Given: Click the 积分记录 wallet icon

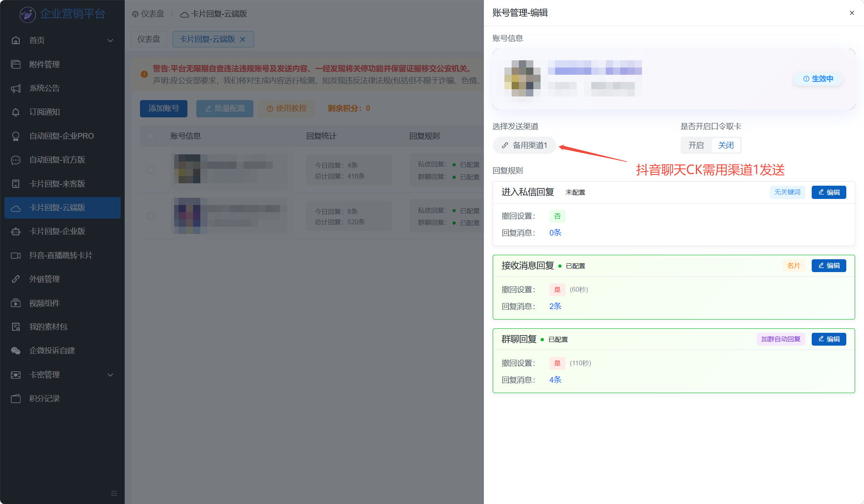Looking at the screenshot, I should pos(16,398).
